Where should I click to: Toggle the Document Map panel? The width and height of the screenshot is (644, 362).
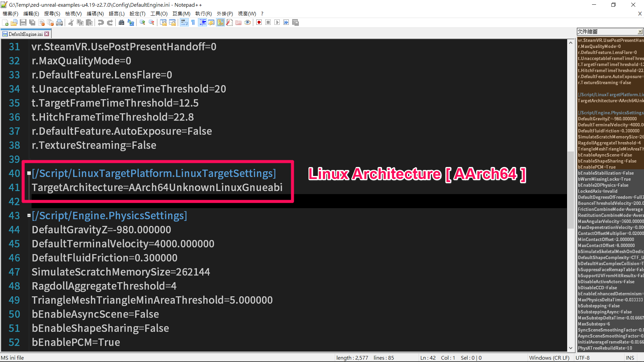(x=220, y=22)
